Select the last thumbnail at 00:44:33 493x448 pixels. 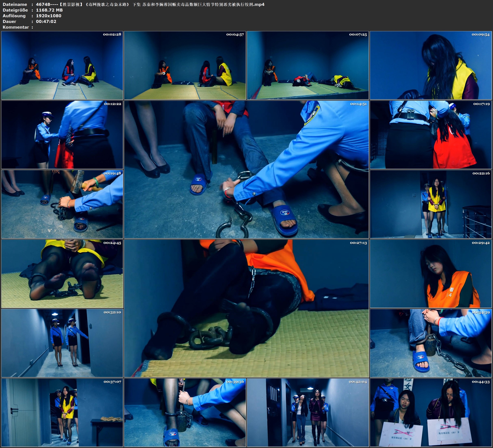coord(431,412)
